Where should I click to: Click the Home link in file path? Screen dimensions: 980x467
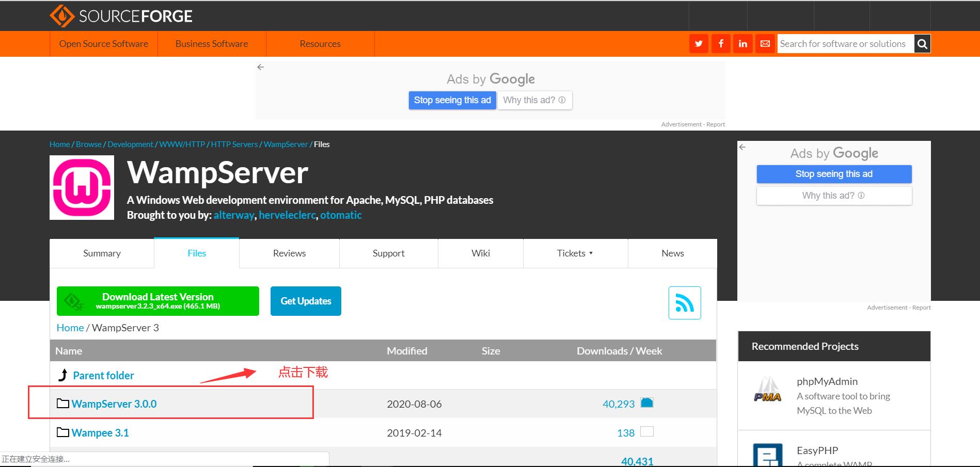pyautogui.click(x=70, y=328)
